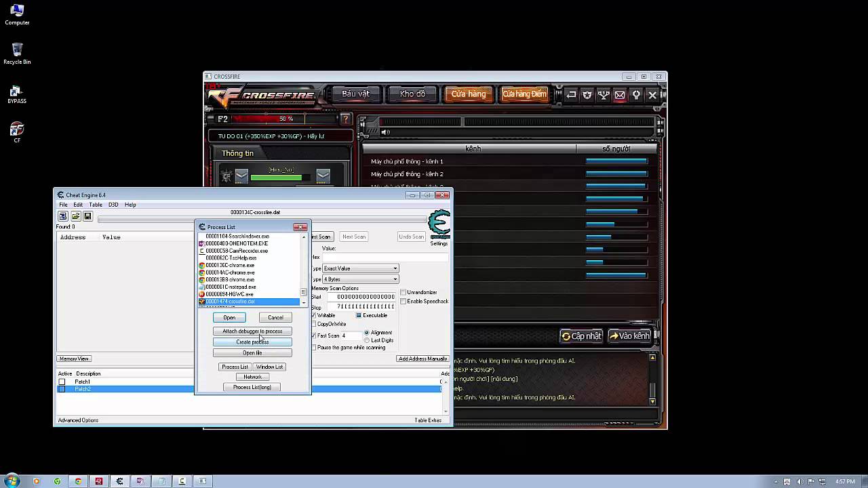This screenshot has width=868, height=488.
Task: Click the Open button in Process List
Action: coord(229,317)
